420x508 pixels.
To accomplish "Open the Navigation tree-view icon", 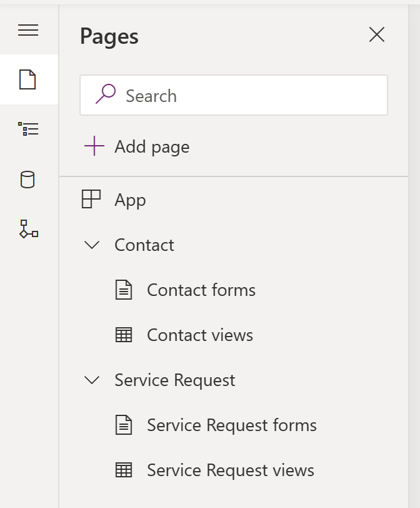I will pos(28,129).
